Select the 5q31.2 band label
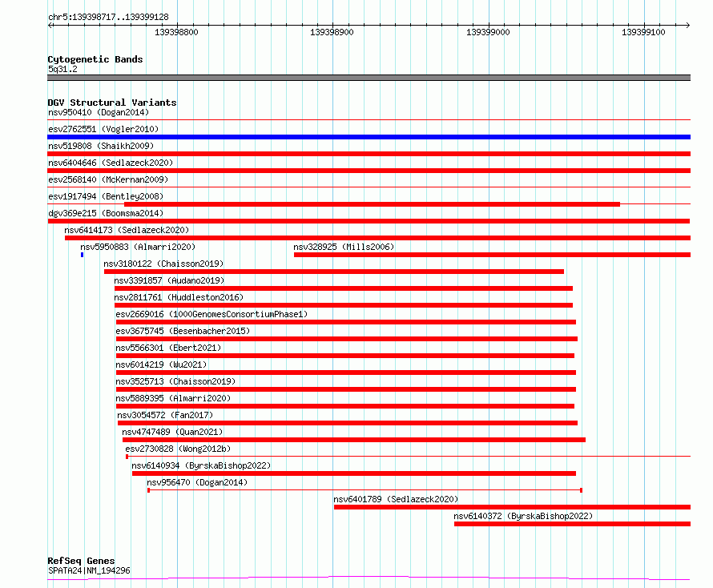Image resolution: width=713 pixels, height=588 pixels. [x=62, y=69]
